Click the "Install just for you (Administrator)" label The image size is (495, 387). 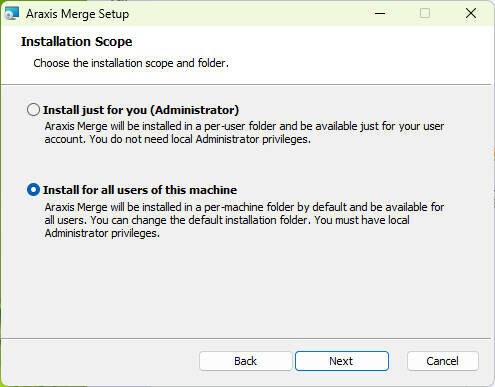[x=141, y=110]
